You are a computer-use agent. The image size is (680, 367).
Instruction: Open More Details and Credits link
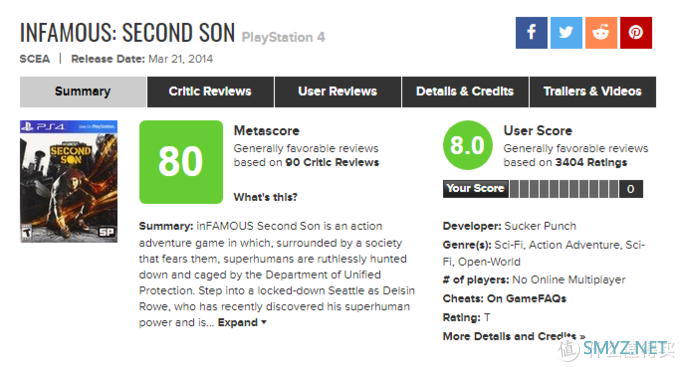pos(514,336)
